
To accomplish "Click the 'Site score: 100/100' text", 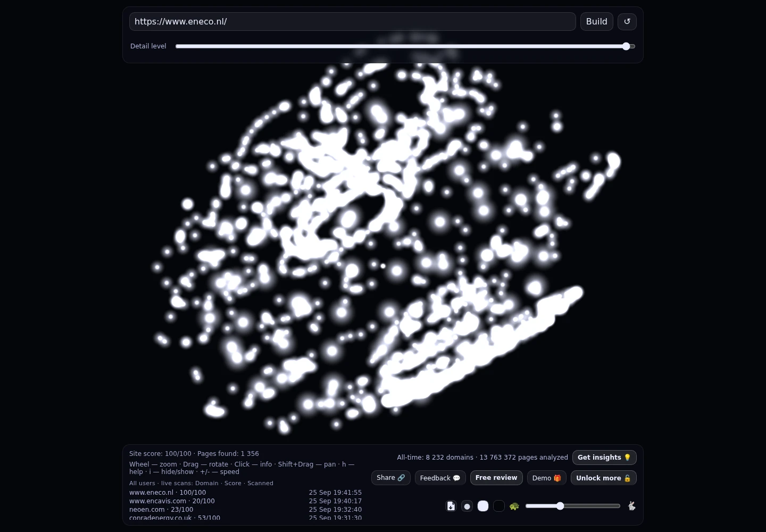I will point(160,454).
